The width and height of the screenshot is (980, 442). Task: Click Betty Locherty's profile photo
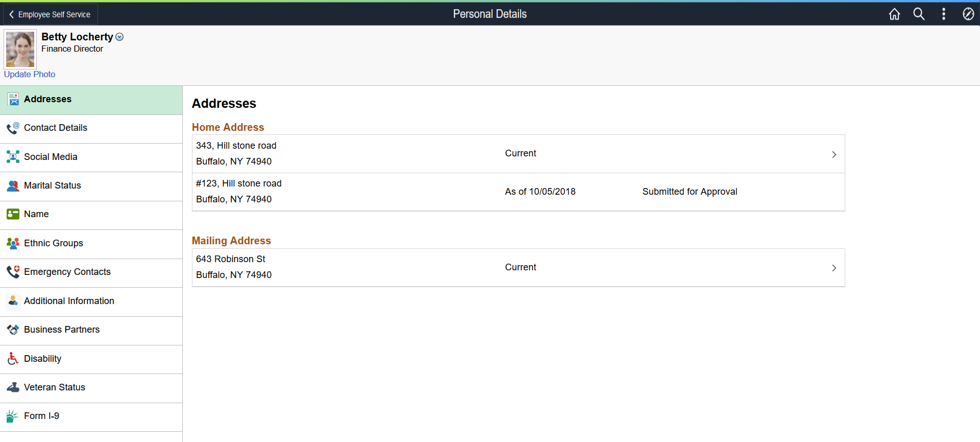pyautogui.click(x=20, y=49)
